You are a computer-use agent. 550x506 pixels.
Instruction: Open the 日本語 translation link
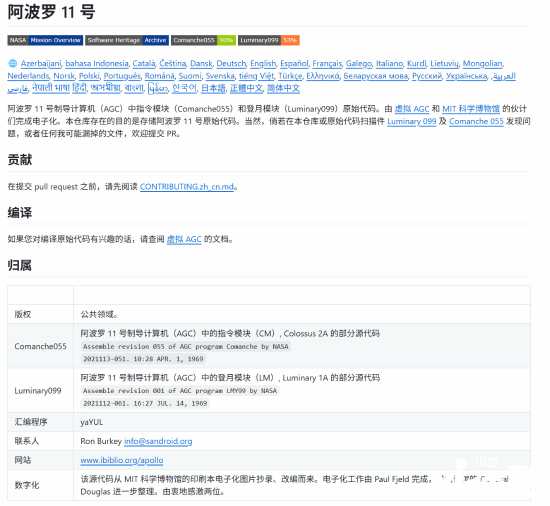pyautogui.click(x=213, y=88)
